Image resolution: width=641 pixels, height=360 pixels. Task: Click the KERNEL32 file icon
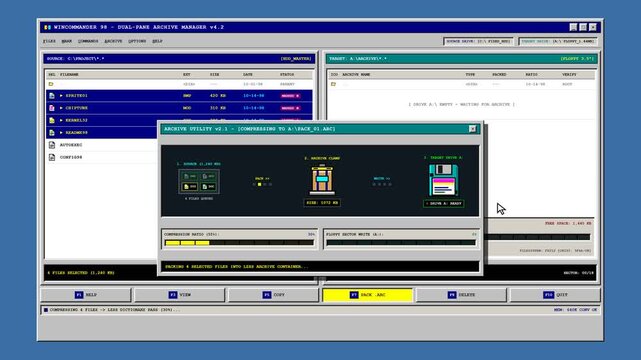tap(52, 120)
